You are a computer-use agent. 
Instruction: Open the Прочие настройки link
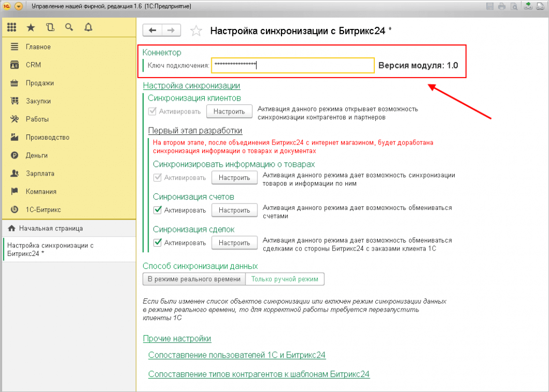tap(177, 338)
